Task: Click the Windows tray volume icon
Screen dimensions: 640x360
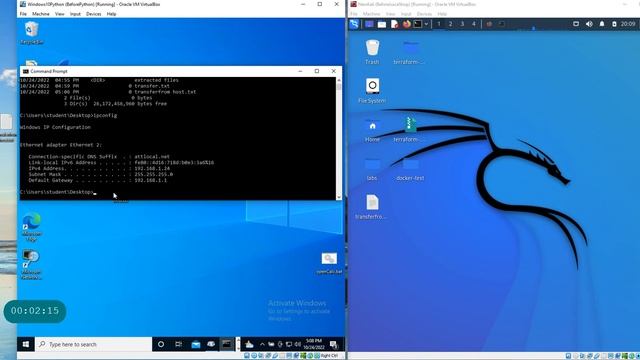Action: [298, 344]
